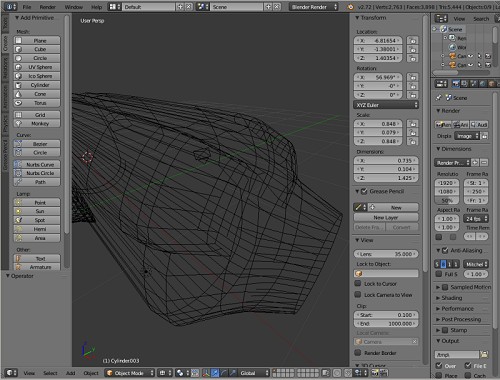The image size is (500, 380).
Task: Open the Object Mode selector
Action: click(x=130, y=373)
